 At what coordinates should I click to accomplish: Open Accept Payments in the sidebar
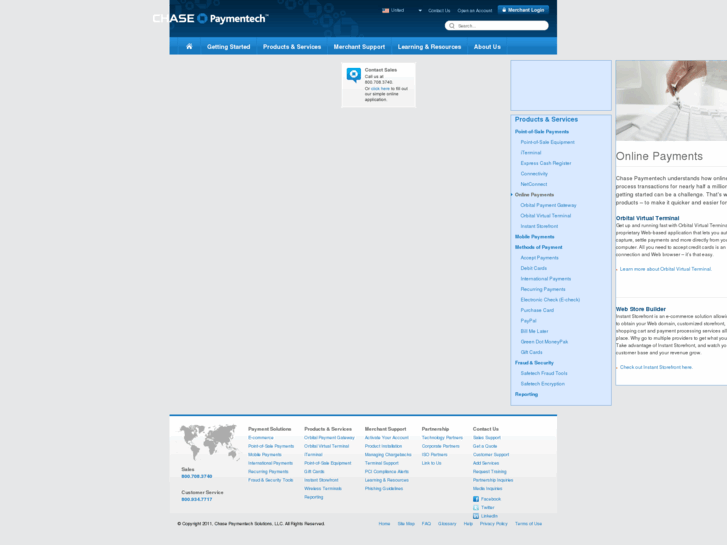pos(539,258)
